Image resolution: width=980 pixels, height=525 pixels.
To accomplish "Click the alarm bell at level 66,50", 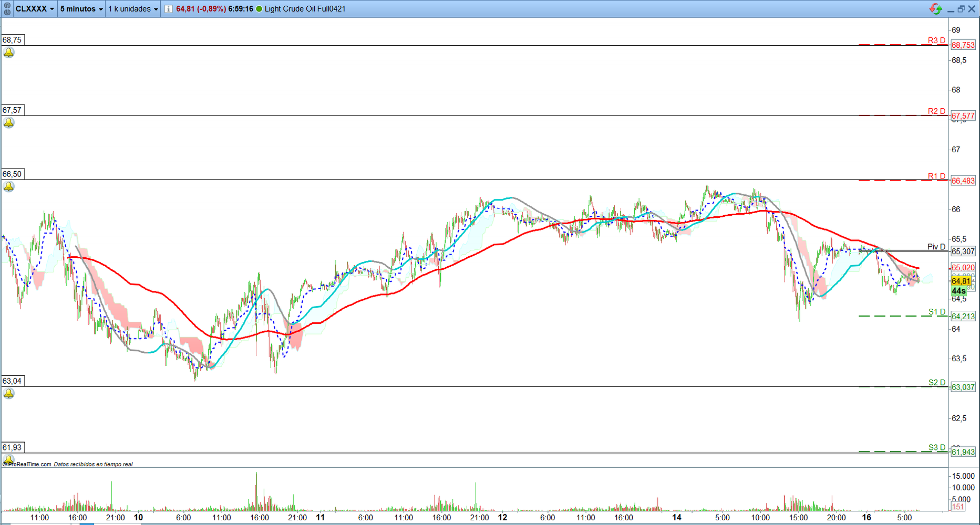I will click(x=9, y=187).
